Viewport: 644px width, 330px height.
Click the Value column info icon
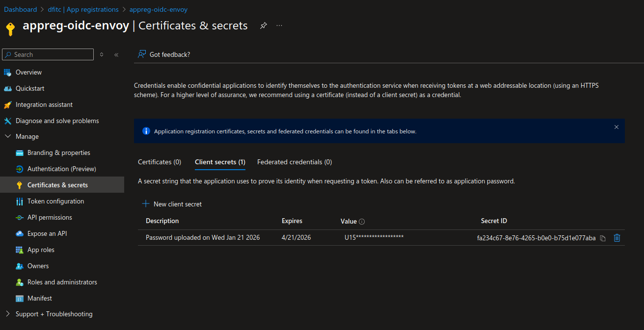pyautogui.click(x=362, y=222)
